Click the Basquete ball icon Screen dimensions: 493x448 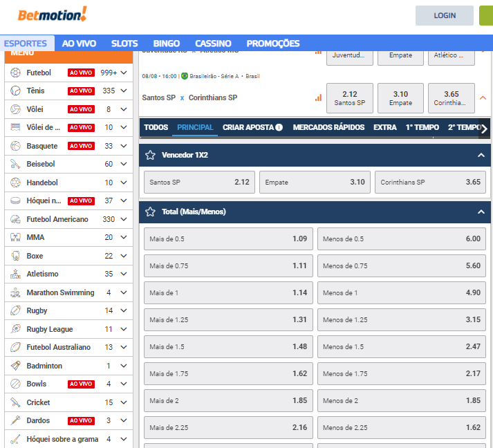[15, 146]
